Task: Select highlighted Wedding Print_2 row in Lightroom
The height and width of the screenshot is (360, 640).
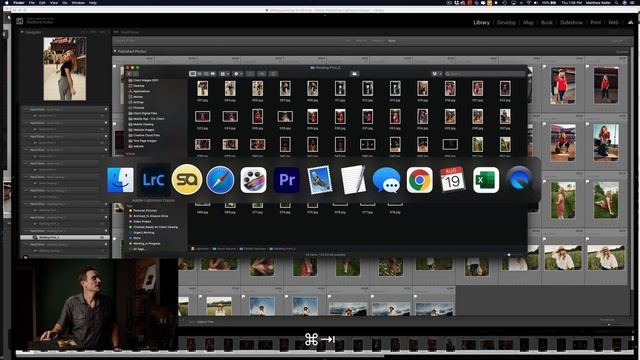Action: coord(65,237)
